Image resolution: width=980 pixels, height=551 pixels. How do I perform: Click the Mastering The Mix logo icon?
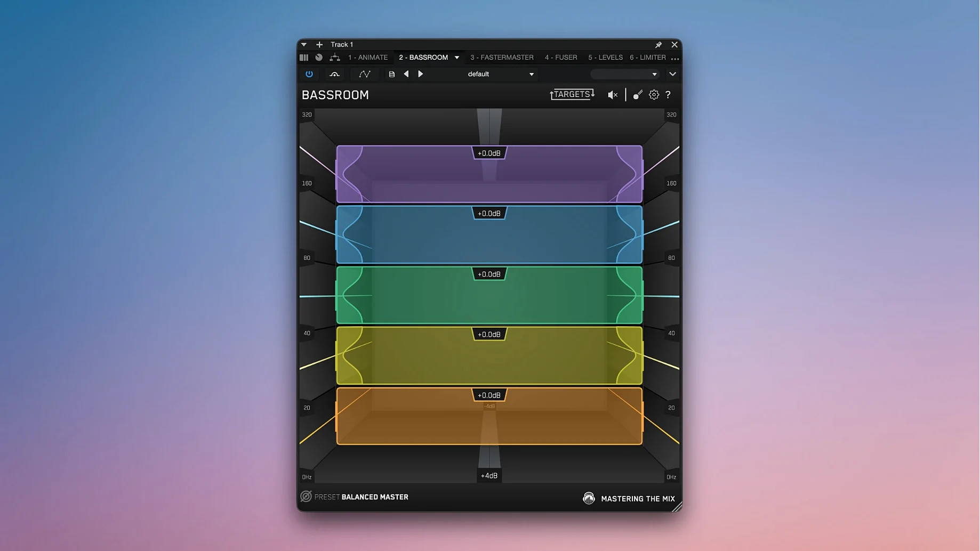click(589, 498)
